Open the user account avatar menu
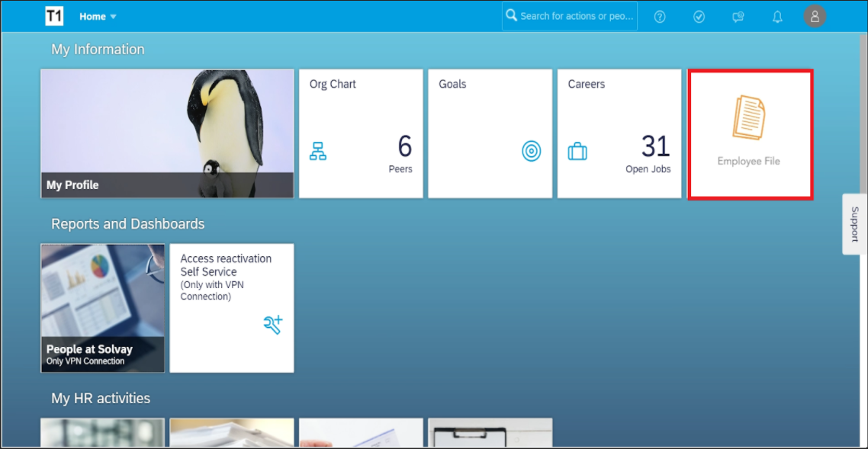Viewport: 868px width, 449px height. 815,16
